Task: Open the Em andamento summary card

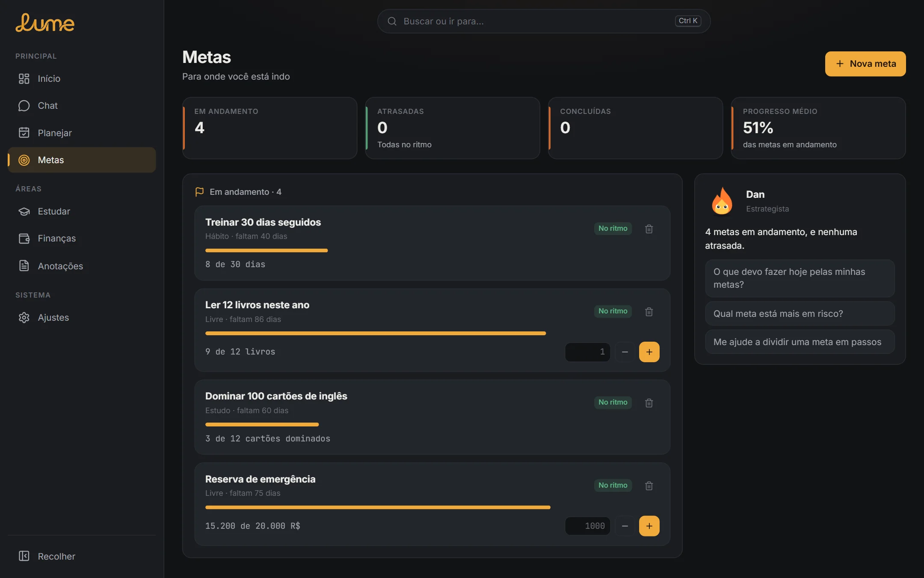Action: [269, 128]
